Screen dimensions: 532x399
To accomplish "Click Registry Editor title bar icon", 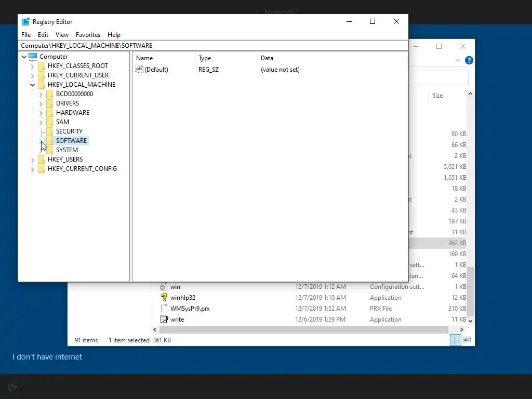I will point(25,21).
